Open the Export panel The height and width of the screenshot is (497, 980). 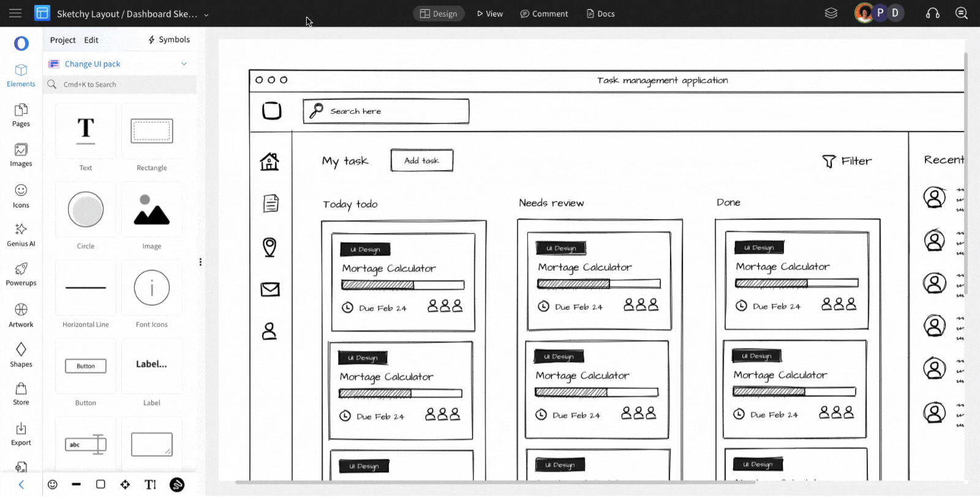click(21, 434)
